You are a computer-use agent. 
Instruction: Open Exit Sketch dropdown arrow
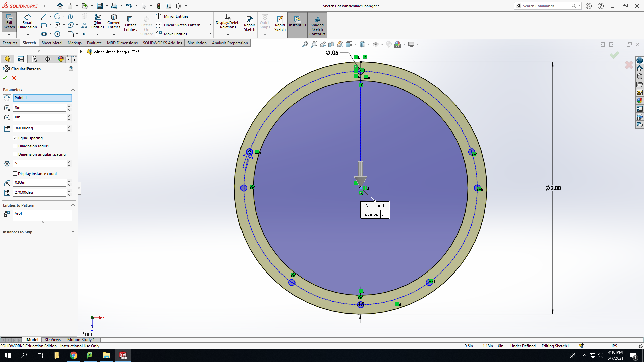9,35
